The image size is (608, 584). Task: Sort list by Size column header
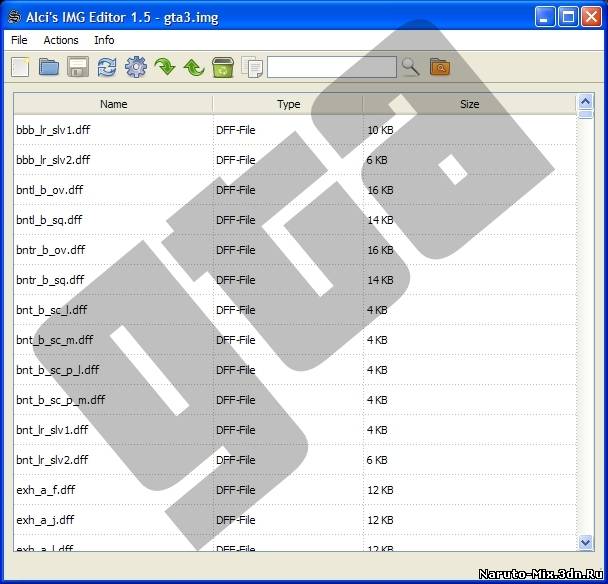coord(470,104)
